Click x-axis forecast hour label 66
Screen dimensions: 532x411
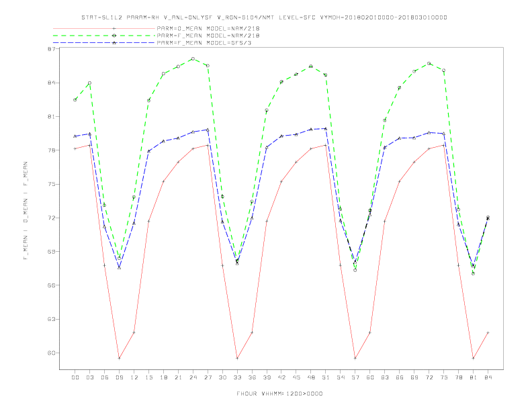(x=400, y=377)
